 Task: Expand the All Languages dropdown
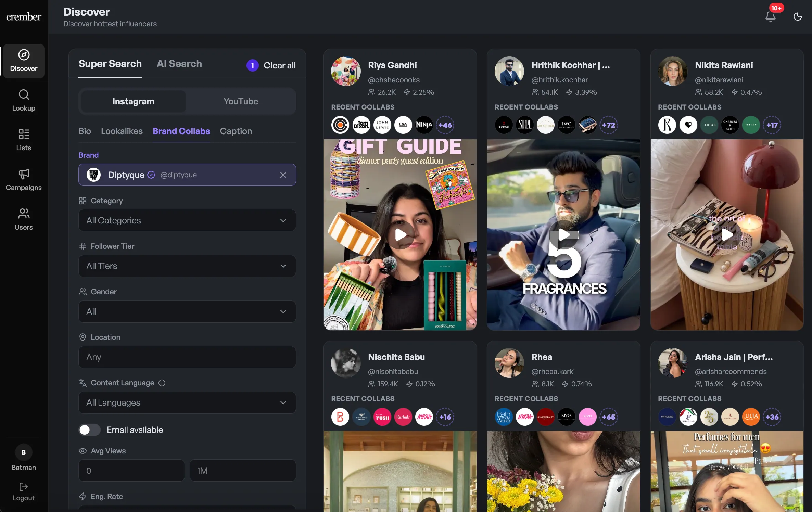(x=187, y=402)
